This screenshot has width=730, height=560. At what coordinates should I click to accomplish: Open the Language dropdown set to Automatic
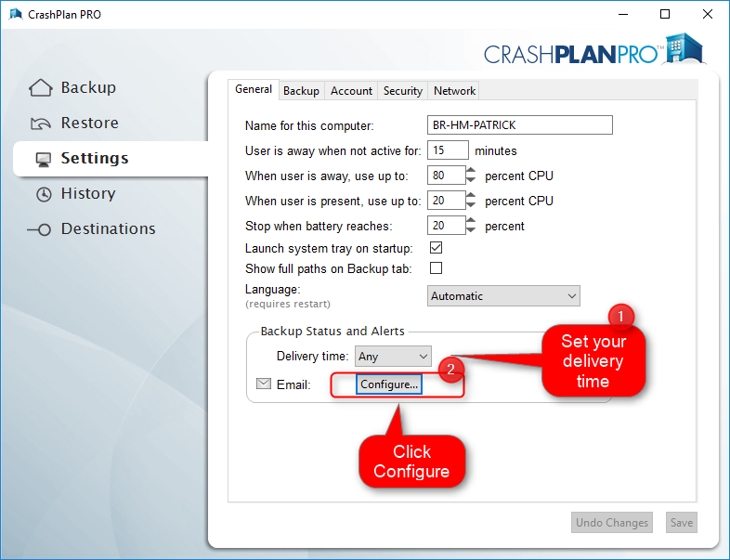pos(503,296)
